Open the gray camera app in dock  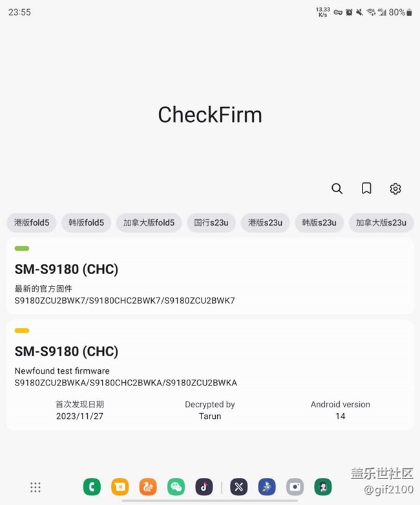295,487
